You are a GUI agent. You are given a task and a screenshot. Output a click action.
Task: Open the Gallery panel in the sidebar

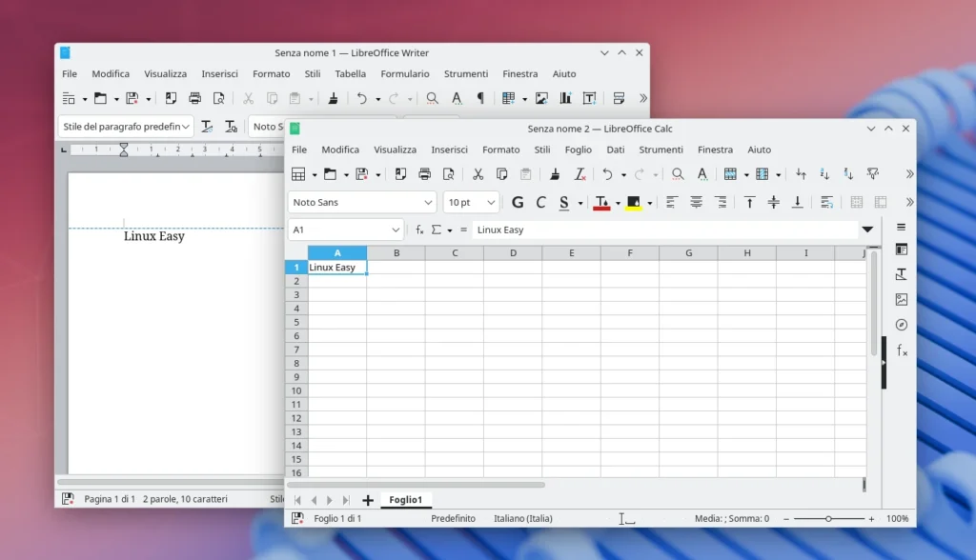(901, 298)
